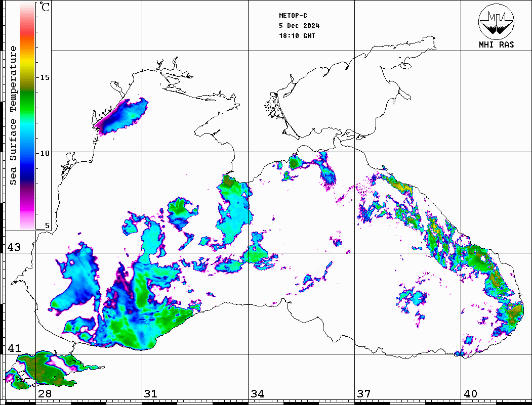This screenshot has height=405, width=532.
Task: Click longitude label '40'
Action: 470,393
